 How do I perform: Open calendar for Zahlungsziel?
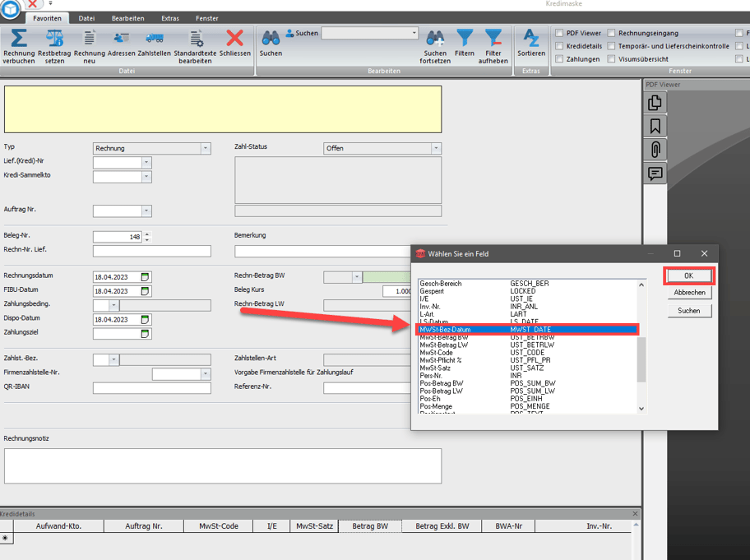(145, 334)
